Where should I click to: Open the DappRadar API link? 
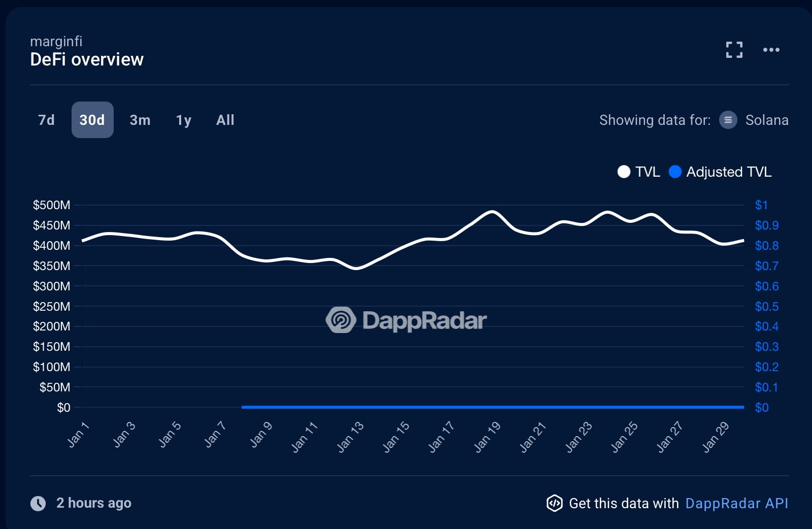737,503
